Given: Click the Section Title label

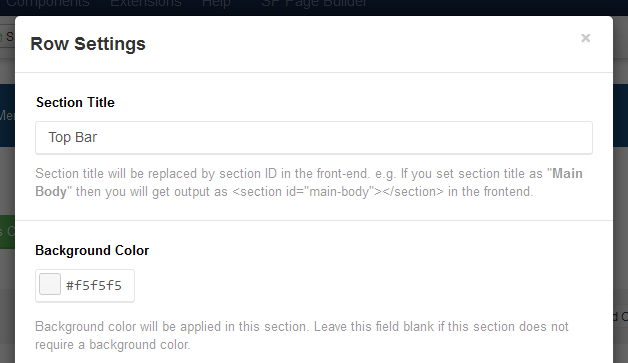Looking at the screenshot, I should click(x=75, y=103).
